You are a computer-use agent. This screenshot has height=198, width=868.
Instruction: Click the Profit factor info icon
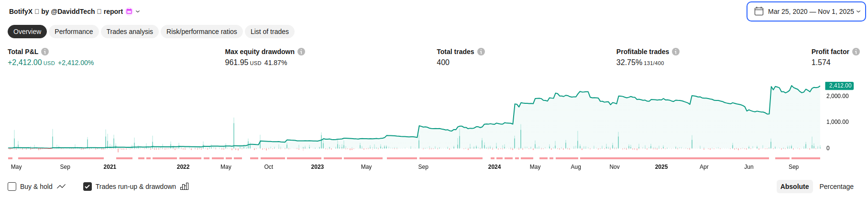pyautogui.click(x=856, y=52)
